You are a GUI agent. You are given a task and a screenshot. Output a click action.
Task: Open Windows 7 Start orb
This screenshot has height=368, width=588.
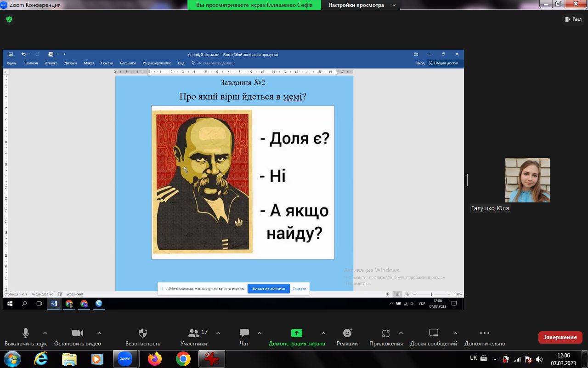click(11, 359)
